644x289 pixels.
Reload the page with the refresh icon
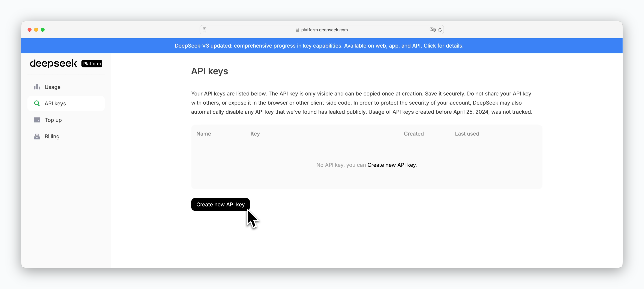[440, 30]
